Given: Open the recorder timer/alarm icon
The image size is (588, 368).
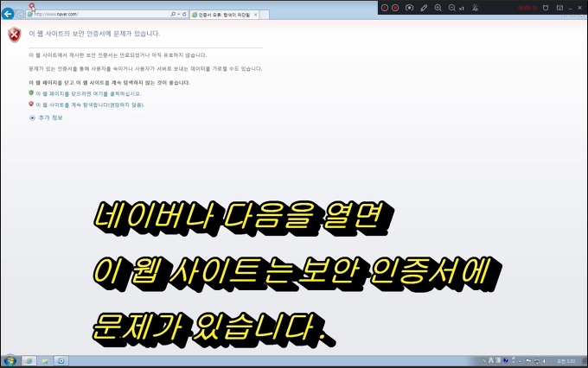Looking at the screenshot, I should pos(546,8).
